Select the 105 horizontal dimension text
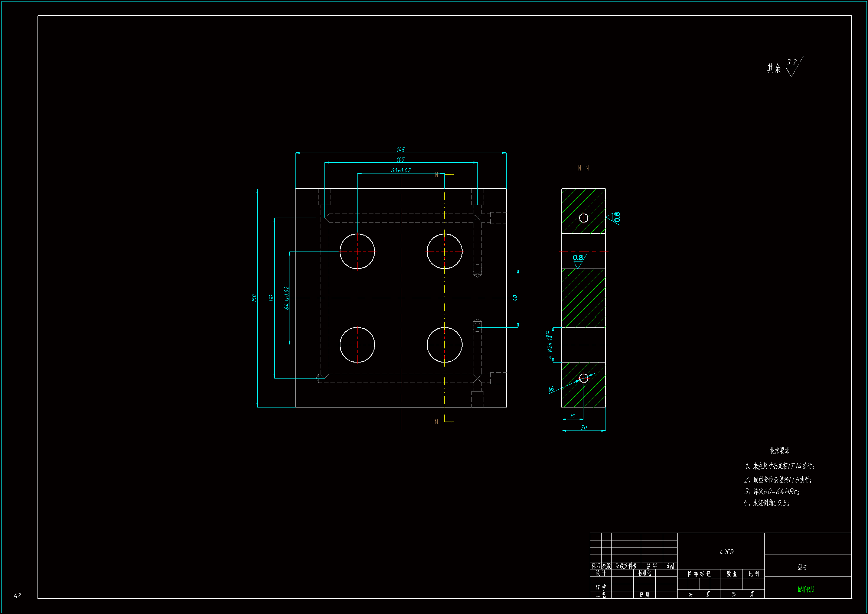Screen dimensions: 868x614 400,160
